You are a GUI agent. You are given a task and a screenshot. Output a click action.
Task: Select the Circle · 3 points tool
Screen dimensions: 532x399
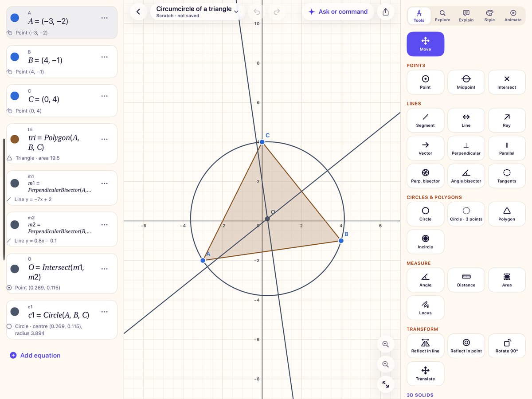[x=466, y=214]
